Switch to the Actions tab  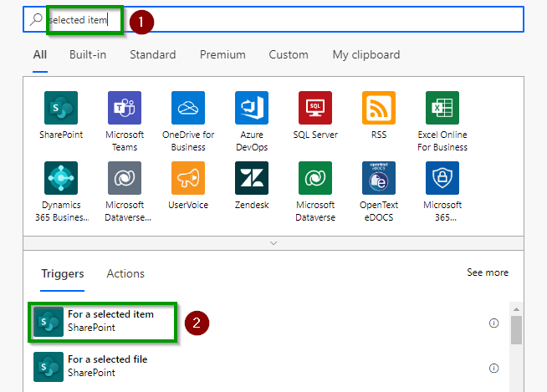125,274
